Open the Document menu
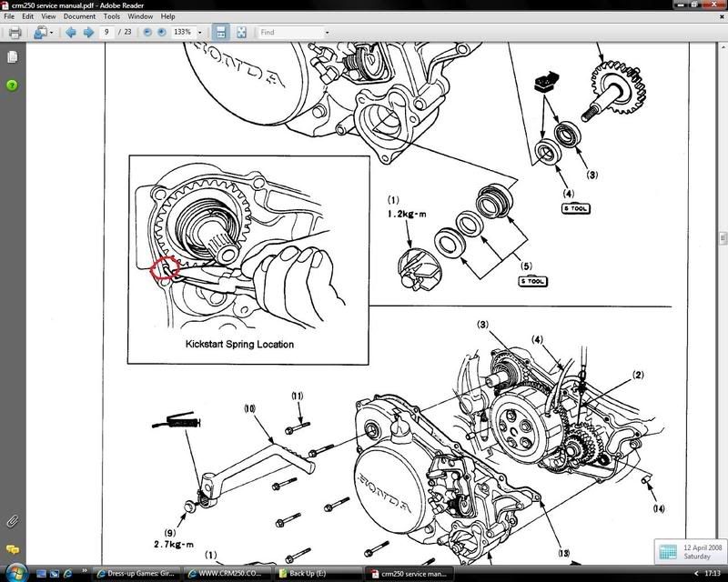Image resolution: width=728 pixels, height=582 pixels. click(x=79, y=16)
